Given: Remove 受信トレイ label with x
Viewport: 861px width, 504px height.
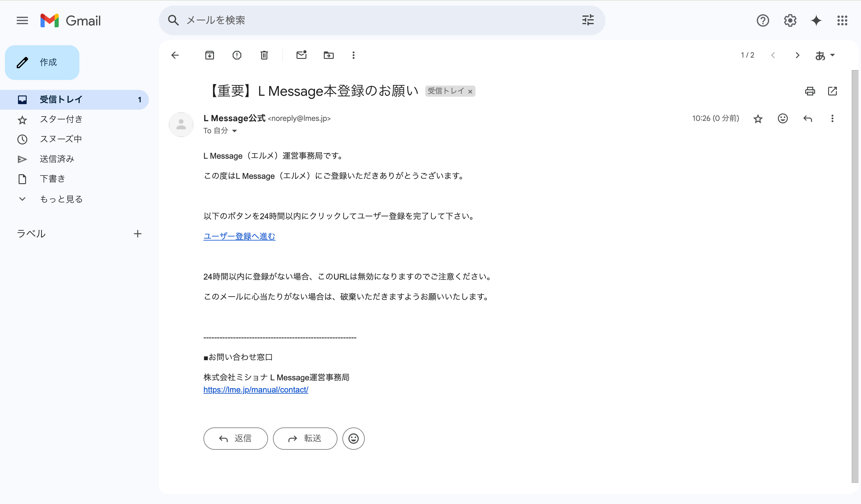Looking at the screenshot, I should pos(470,91).
